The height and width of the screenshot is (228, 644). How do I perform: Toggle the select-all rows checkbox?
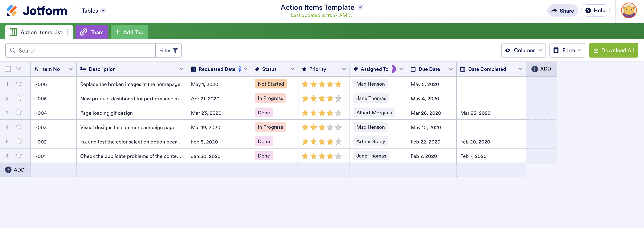click(x=8, y=69)
